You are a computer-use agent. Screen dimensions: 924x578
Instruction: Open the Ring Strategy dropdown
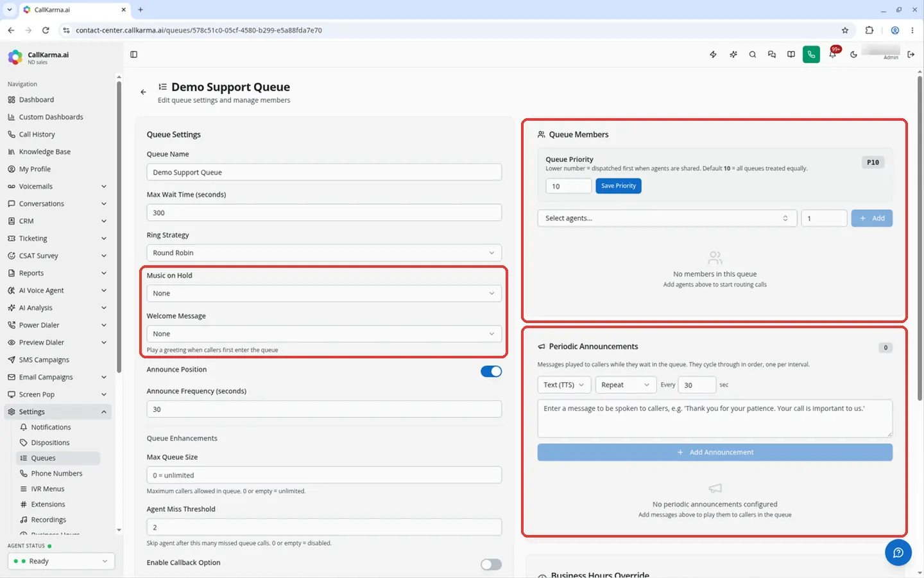[x=324, y=253]
